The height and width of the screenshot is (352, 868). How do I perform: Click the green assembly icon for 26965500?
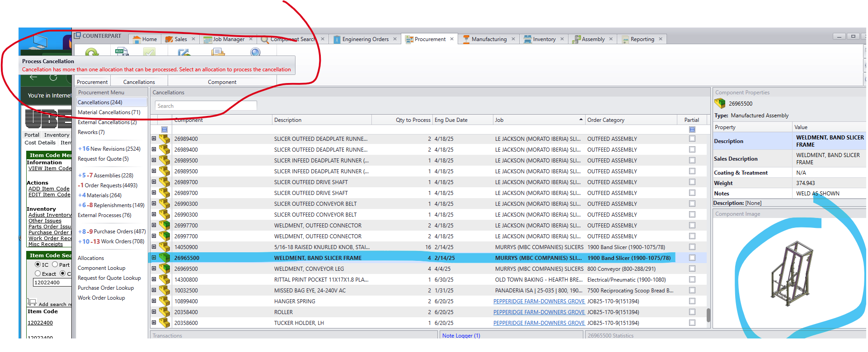click(x=164, y=258)
